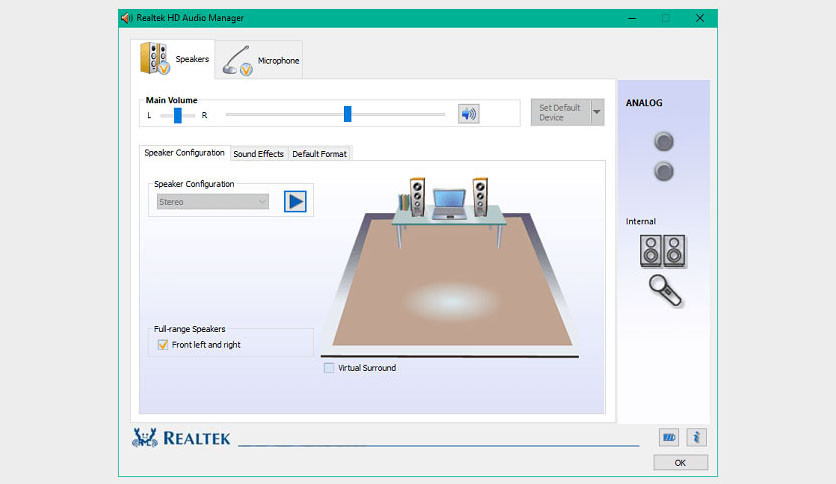Image resolution: width=836 pixels, height=484 pixels.
Task: Play the speaker configuration test
Action: tap(295, 201)
